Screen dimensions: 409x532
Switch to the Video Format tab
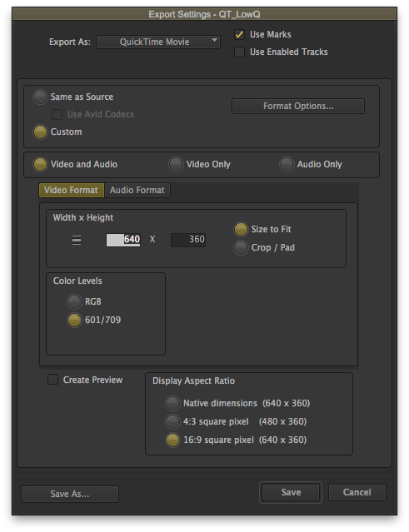pyautogui.click(x=72, y=190)
